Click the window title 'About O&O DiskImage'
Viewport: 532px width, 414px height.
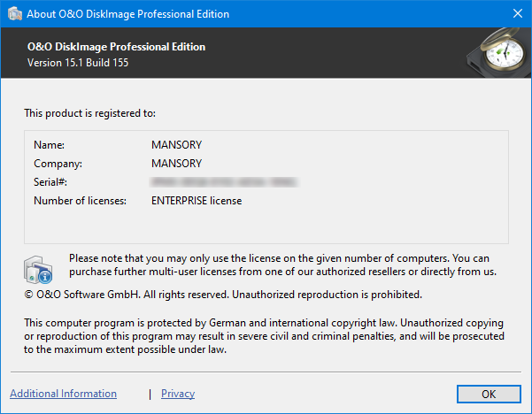pyautogui.click(x=128, y=14)
